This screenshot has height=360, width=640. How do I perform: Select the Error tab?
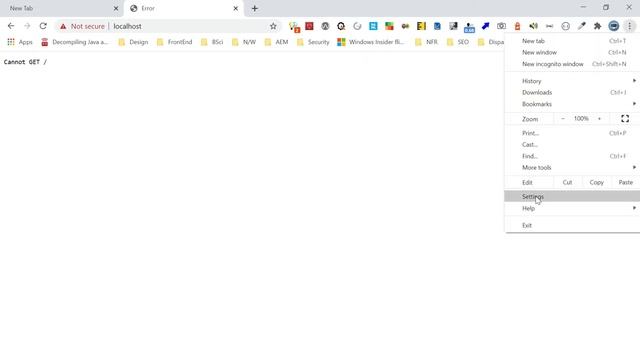(x=184, y=8)
